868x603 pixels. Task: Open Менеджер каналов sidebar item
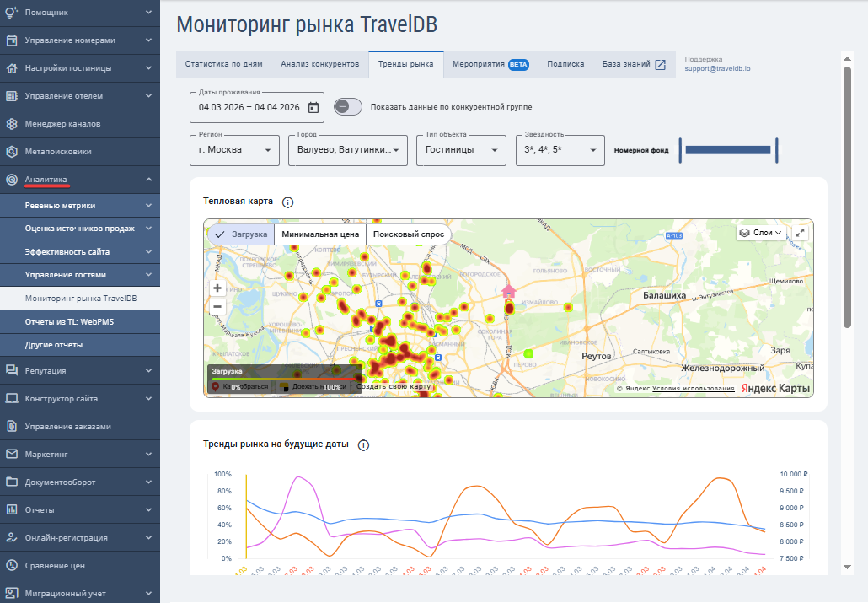(x=80, y=124)
